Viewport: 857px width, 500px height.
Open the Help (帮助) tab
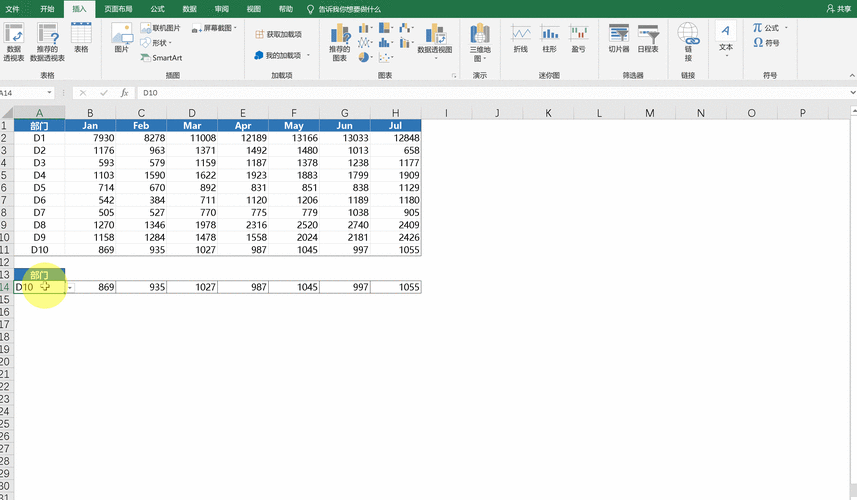(x=286, y=9)
